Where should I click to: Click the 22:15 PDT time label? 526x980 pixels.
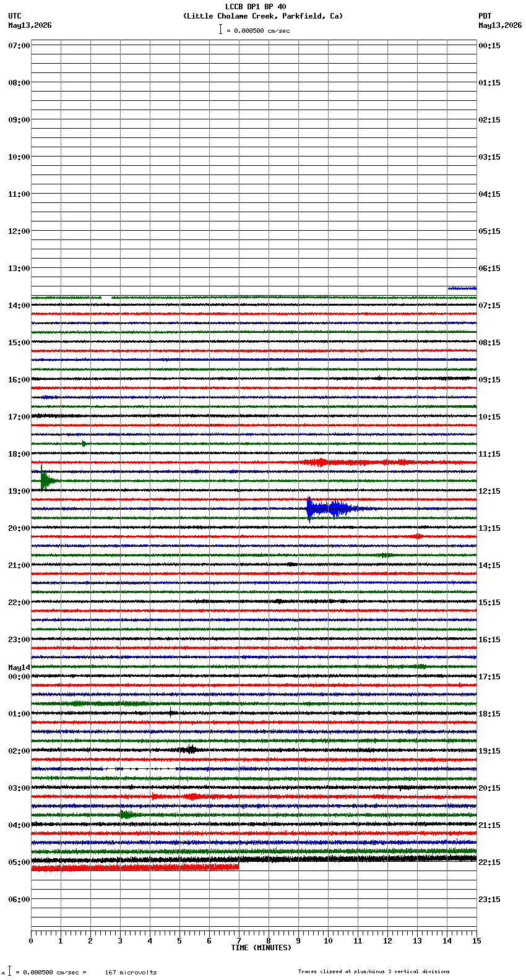[x=489, y=862]
